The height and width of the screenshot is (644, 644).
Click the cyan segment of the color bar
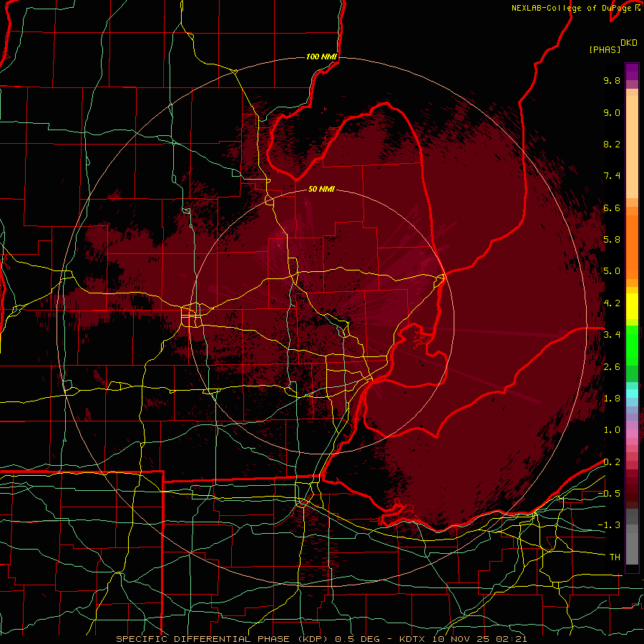point(632,394)
